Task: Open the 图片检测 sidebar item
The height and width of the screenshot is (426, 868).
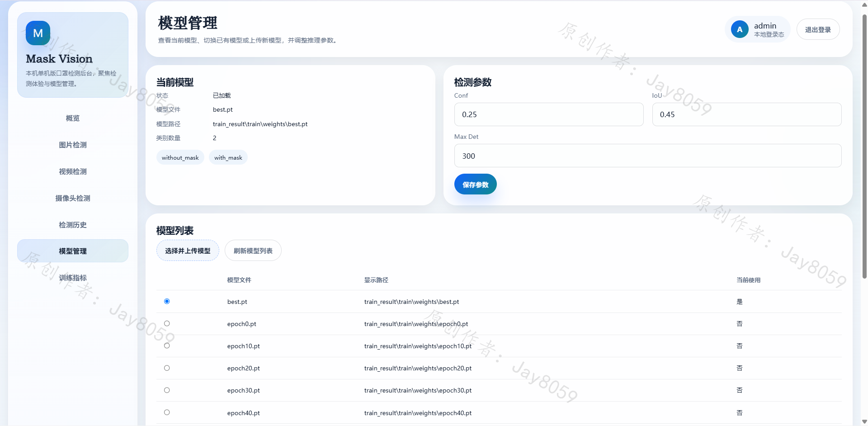Action: pos(73,145)
